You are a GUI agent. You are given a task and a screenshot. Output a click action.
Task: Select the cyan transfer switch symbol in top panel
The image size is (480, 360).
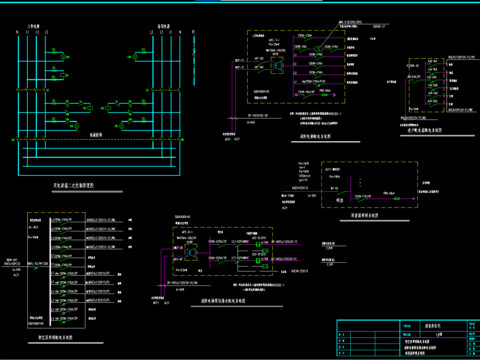[x=277, y=65]
